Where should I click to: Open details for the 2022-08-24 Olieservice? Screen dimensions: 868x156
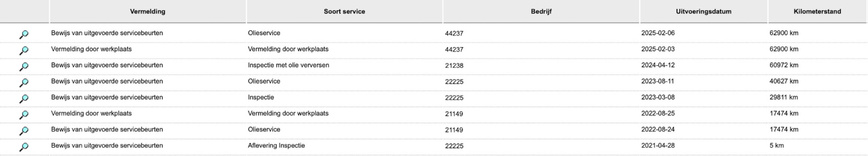coord(24,131)
